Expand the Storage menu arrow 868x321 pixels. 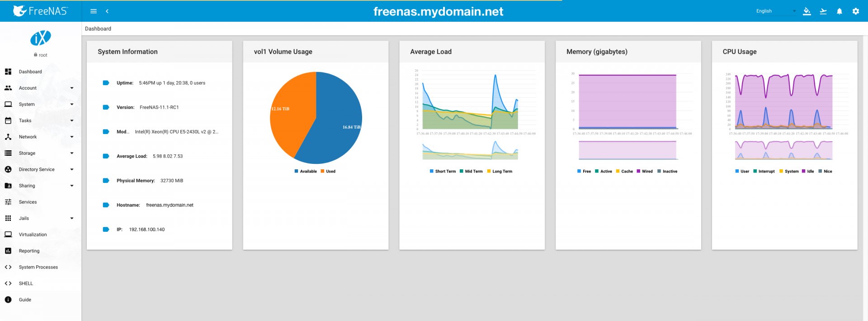pyautogui.click(x=72, y=153)
